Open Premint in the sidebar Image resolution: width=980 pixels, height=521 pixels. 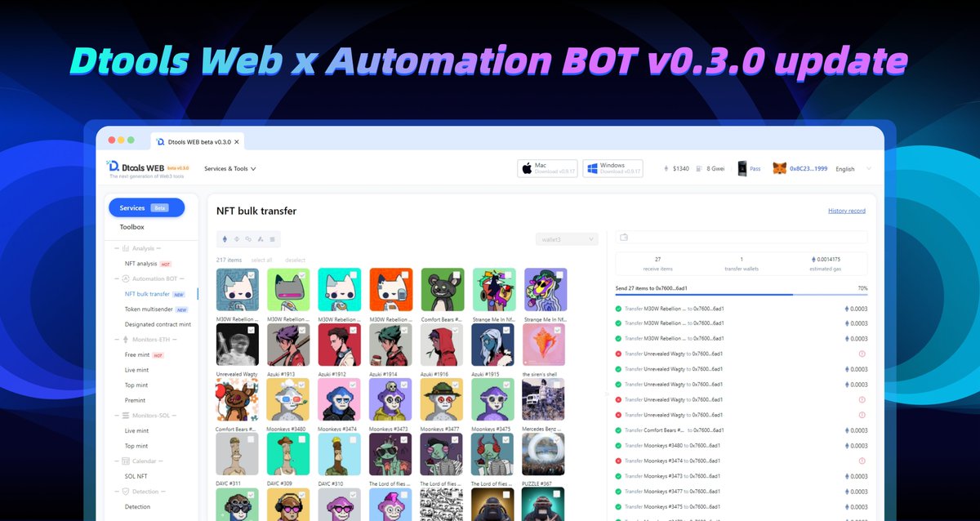click(x=135, y=400)
